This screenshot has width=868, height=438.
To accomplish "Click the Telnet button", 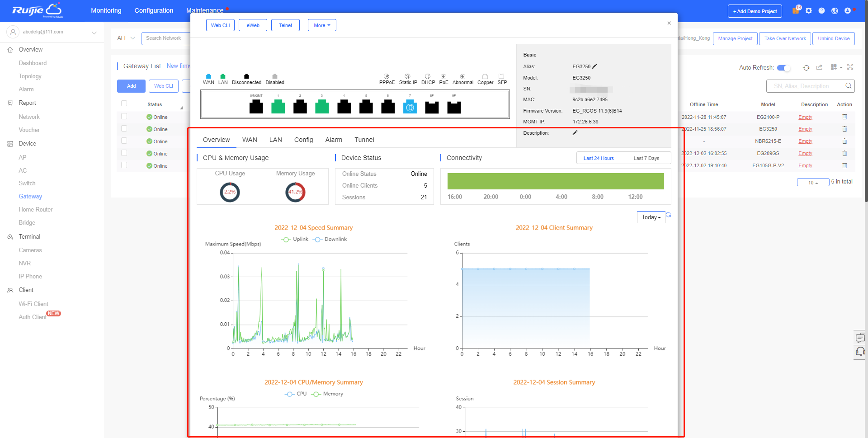I will tap(285, 25).
